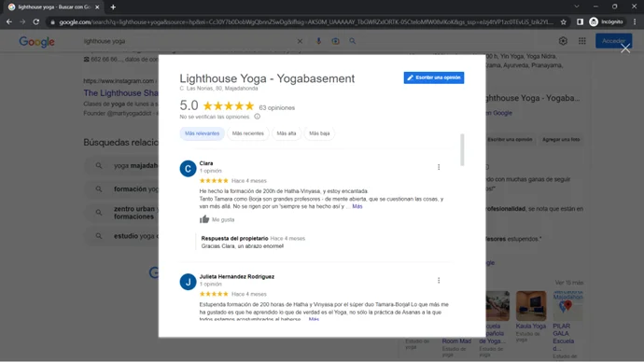
Task: Select Más baja sort filter
Action: [319, 133]
